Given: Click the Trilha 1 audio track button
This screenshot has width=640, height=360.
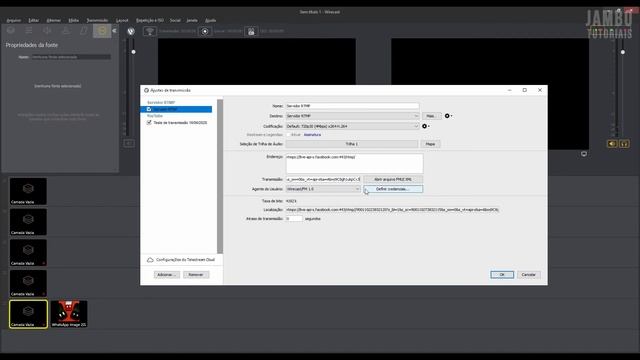Looking at the screenshot, I should [x=352, y=144].
